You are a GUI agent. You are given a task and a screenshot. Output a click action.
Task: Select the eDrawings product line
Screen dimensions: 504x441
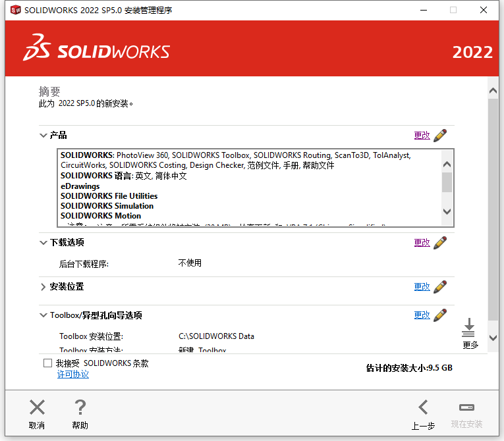(x=80, y=186)
